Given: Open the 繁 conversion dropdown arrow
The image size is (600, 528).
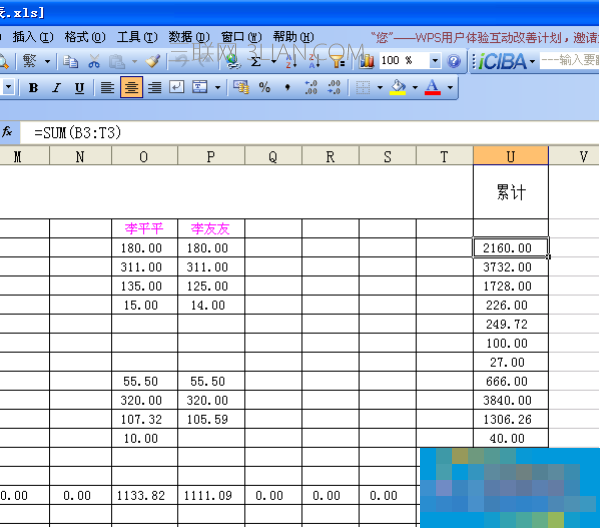Looking at the screenshot, I should 47,61.
